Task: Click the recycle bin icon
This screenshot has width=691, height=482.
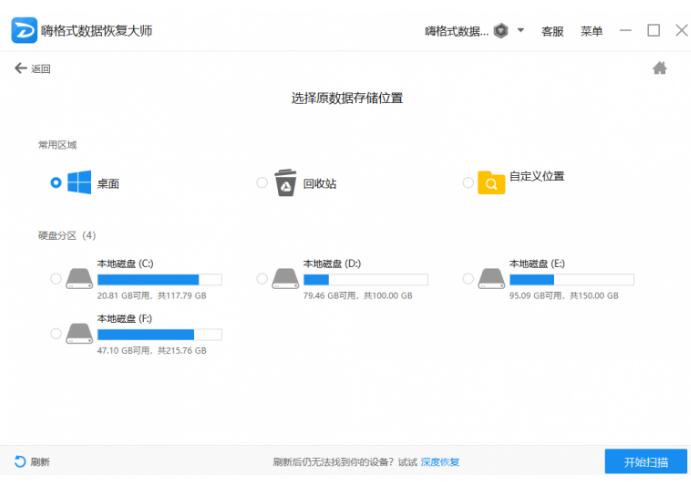Action: (285, 183)
